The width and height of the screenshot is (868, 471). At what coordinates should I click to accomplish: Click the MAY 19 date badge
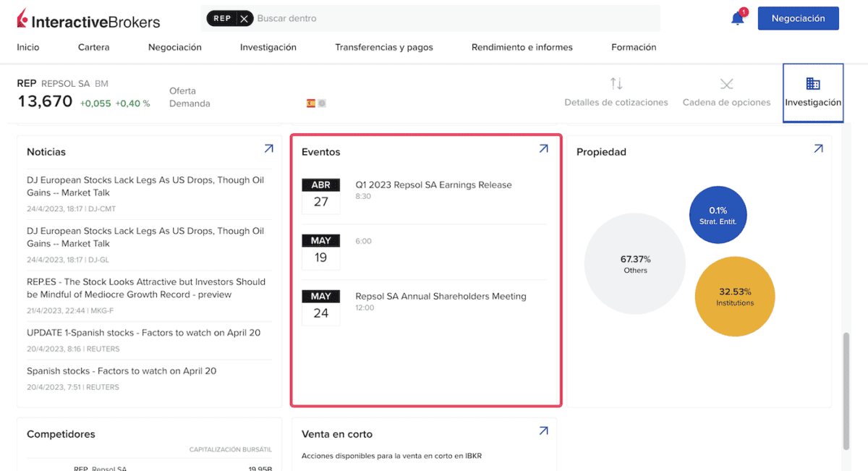click(320, 251)
